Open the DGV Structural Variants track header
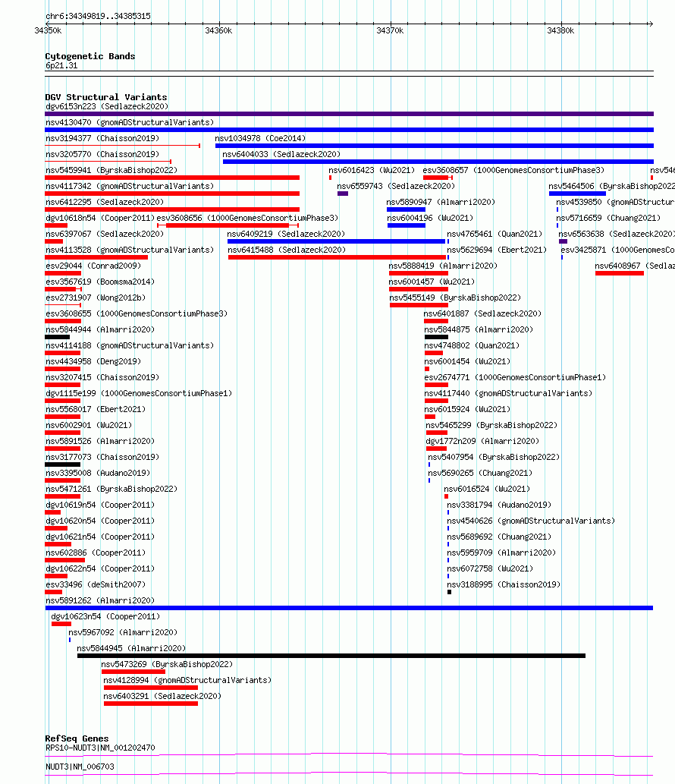 point(106,97)
